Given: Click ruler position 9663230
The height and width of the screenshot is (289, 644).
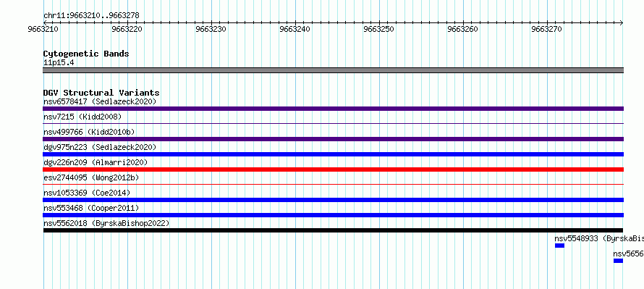Looking at the screenshot, I should pos(211,29).
